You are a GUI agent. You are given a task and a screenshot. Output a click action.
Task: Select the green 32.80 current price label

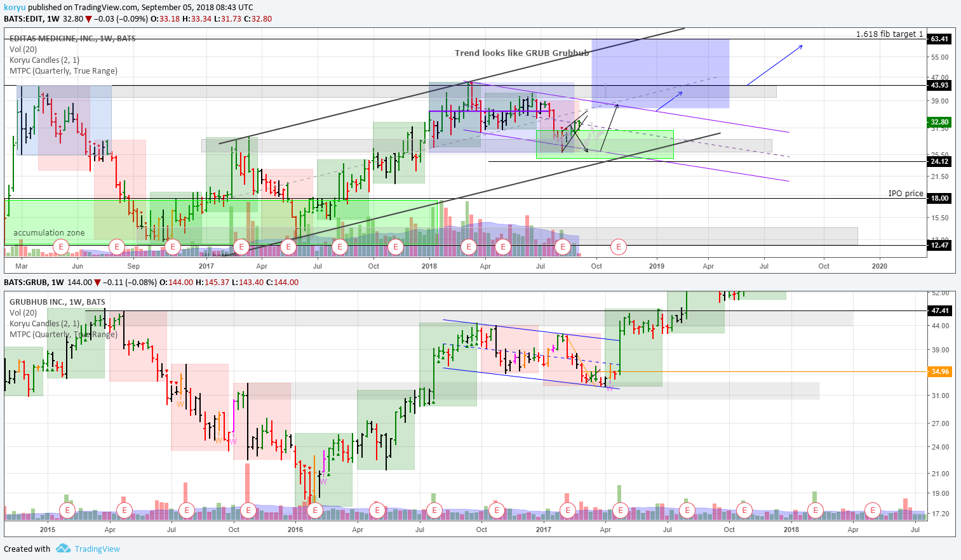(x=939, y=122)
